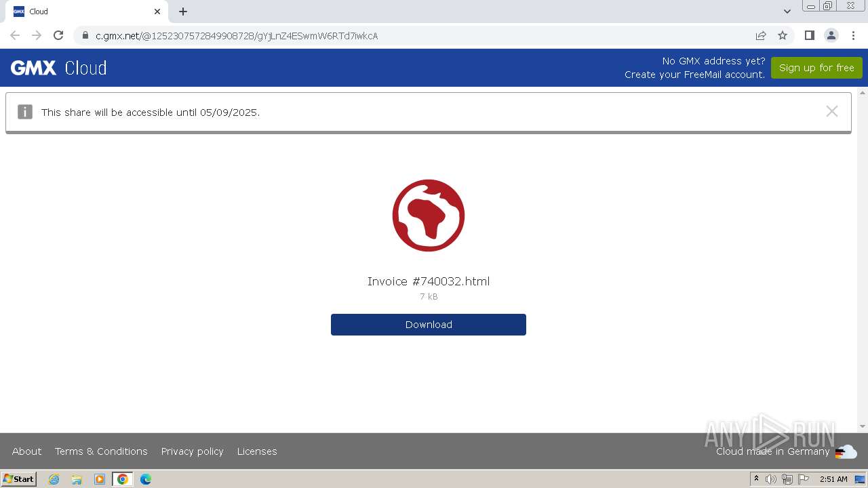868x488 pixels.
Task: Click the browser Forward arrow
Action: [37, 35]
